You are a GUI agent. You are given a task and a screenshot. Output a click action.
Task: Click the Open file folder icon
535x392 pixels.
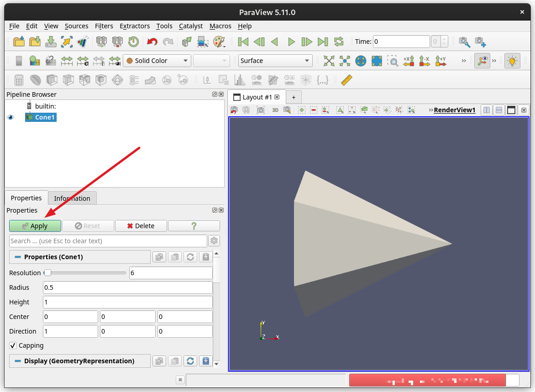19,42
